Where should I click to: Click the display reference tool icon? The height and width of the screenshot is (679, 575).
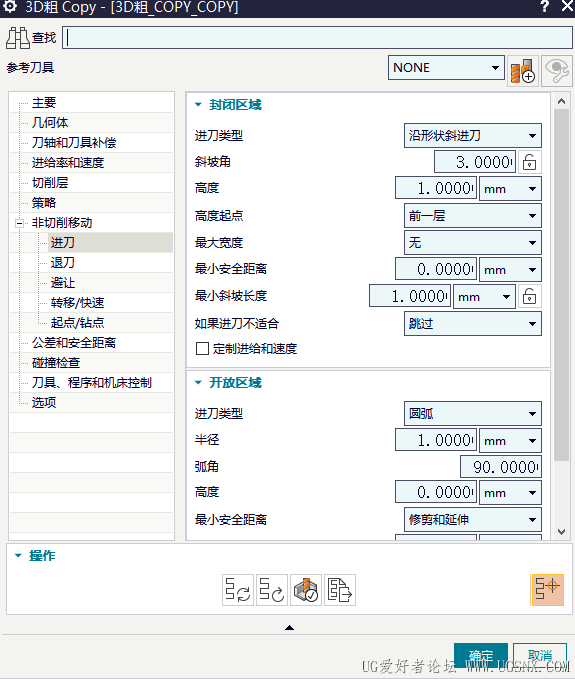(556, 71)
